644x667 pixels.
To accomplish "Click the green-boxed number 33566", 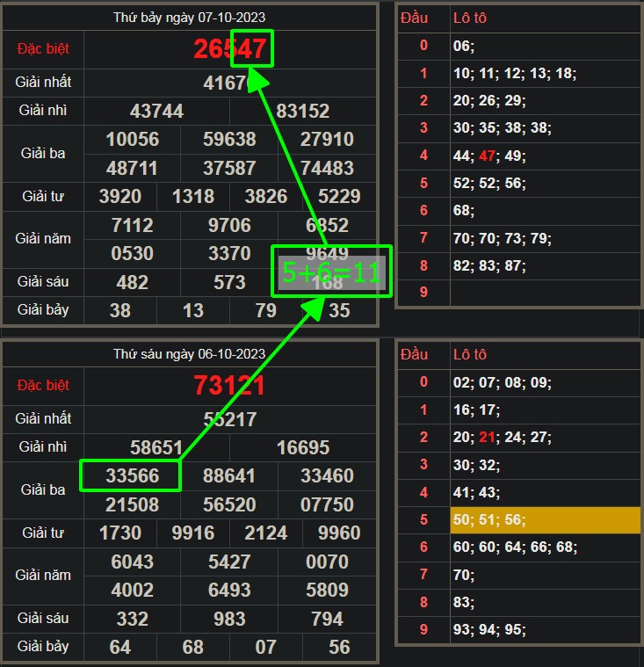I will point(130,476).
